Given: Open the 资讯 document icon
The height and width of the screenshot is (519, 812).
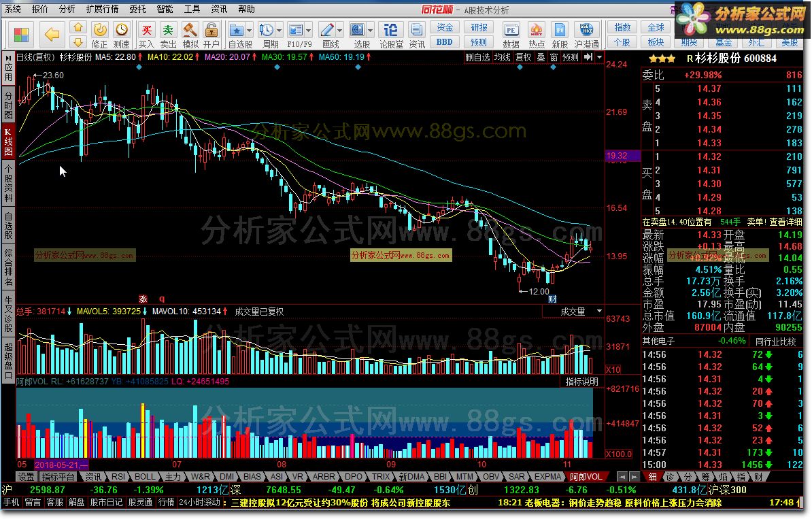Looking at the screenshot, I should [x=416, y=30].
